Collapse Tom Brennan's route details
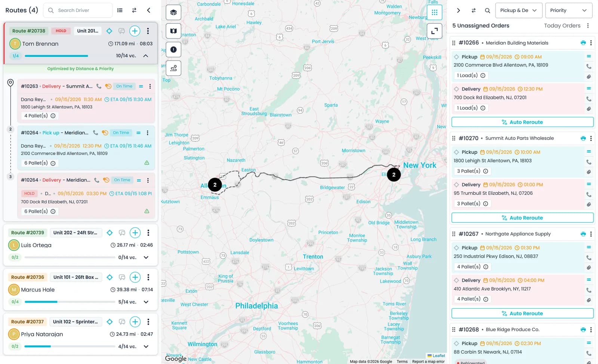The height and width of the screenshot is (364, 598). click(x=146, y=56)
